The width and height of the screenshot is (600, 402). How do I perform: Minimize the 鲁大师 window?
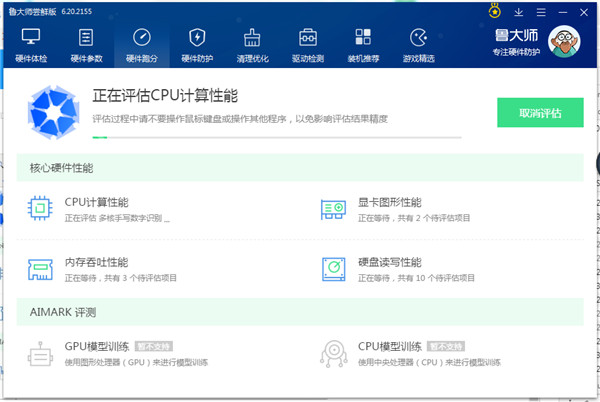pyautogui.click(x=562, y=12)
